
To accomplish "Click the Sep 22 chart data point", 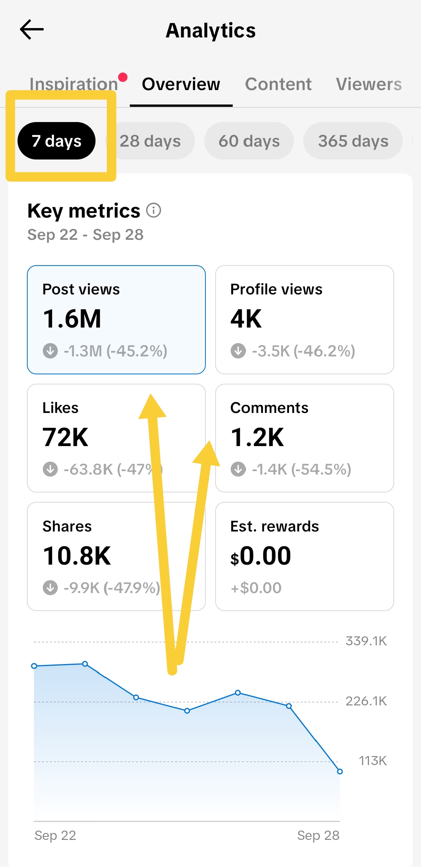I will [34, 666].
